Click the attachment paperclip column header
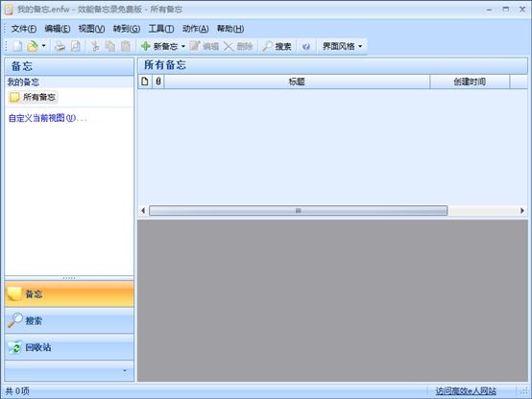The height and width of the screenshot is (399, 532). click(x=158, y=82)
